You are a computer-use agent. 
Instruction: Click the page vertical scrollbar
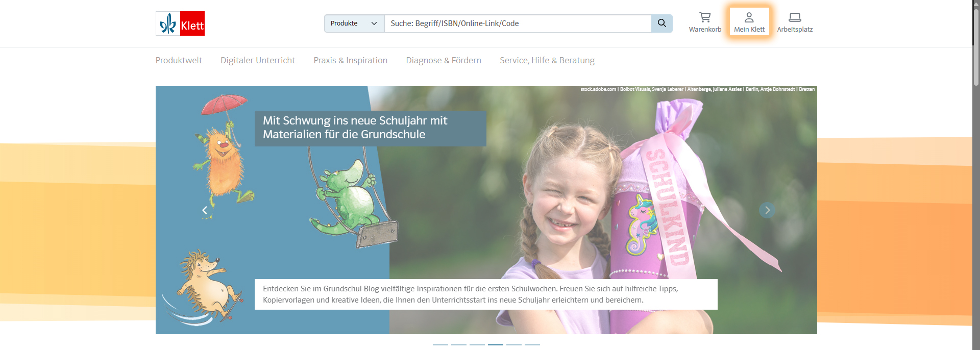(976, 175)
